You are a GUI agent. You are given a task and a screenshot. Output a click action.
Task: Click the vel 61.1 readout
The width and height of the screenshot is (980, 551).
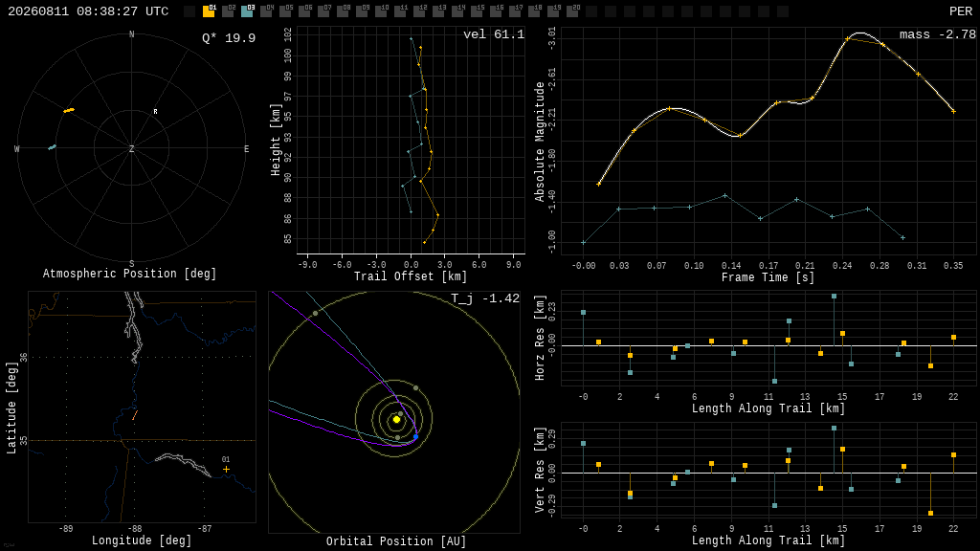tap(494, 34)
